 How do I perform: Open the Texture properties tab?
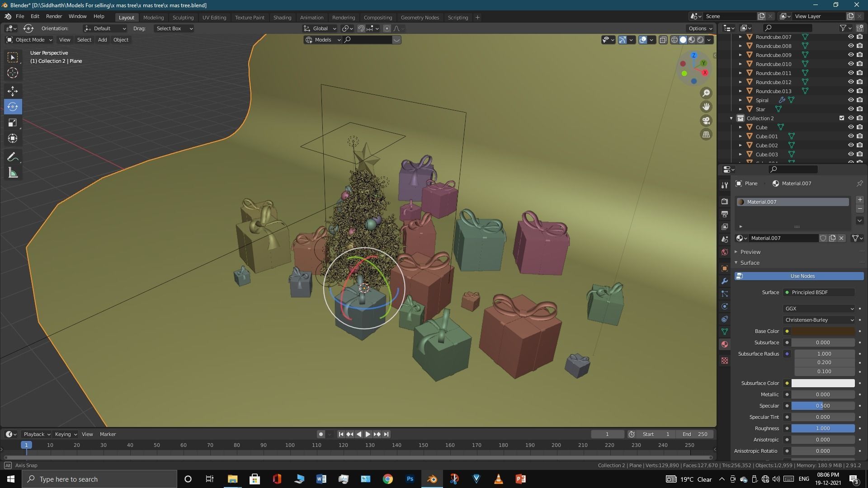(725, 361)
